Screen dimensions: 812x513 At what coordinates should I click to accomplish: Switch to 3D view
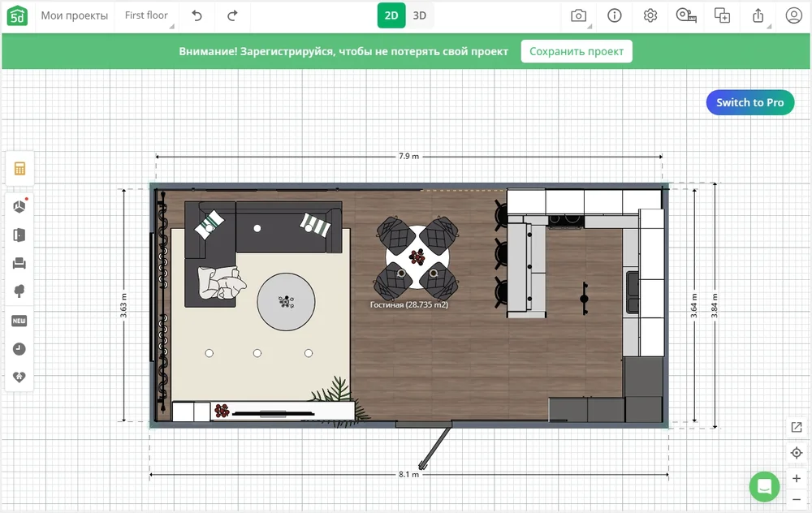coord(420,15)
